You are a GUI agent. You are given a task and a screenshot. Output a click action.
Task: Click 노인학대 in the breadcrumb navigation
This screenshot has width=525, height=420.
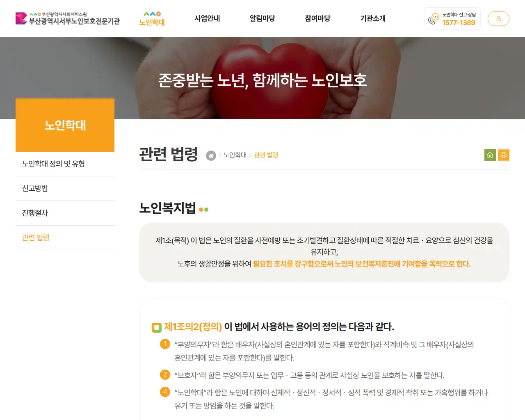tap(235, 155)
